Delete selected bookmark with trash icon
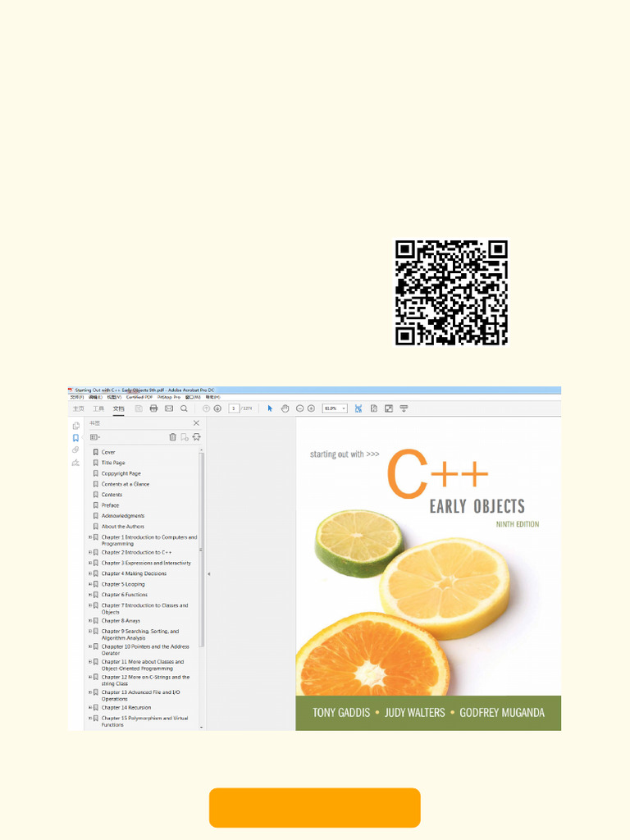The height and width of the screenshot is (840, 630). coord(172,437)
